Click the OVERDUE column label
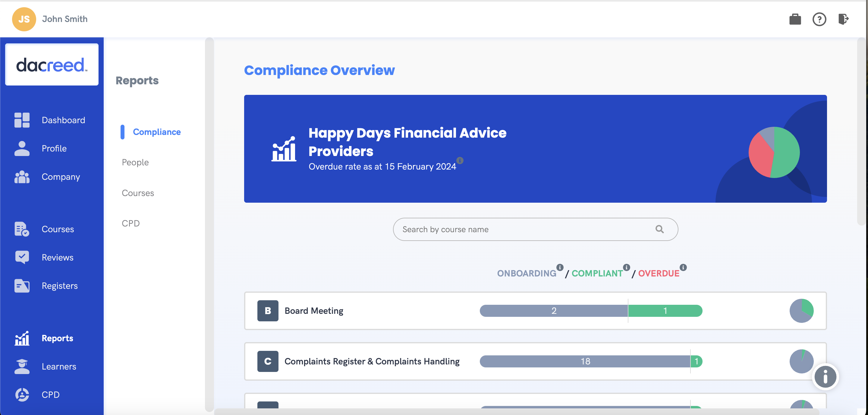 [x=659, y=273]
